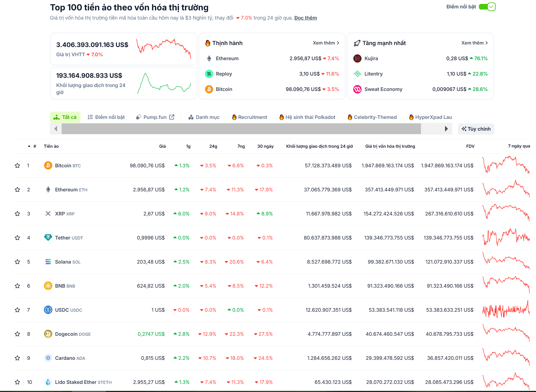This screenshot has width=536, height=392.
Task: Click the USDC logo icon
Action: [48, 310]
